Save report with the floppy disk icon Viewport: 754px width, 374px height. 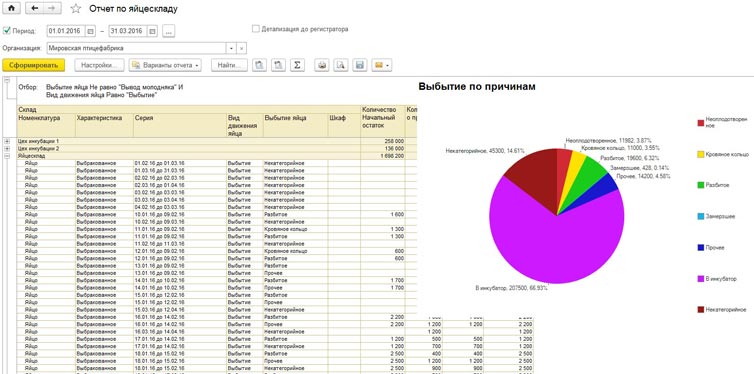tap(359, 65)
